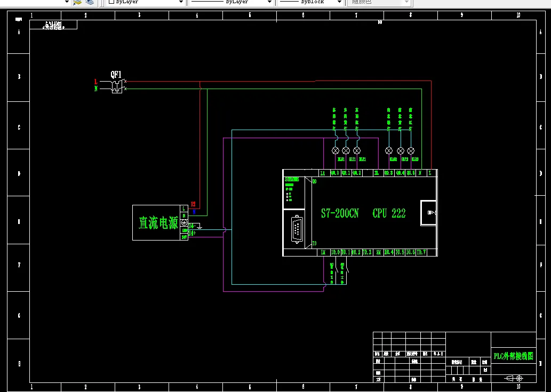Screen dimensions: 551x392
Task: Open the Layer Properties Manager icon
Action: tap(77, 2)
